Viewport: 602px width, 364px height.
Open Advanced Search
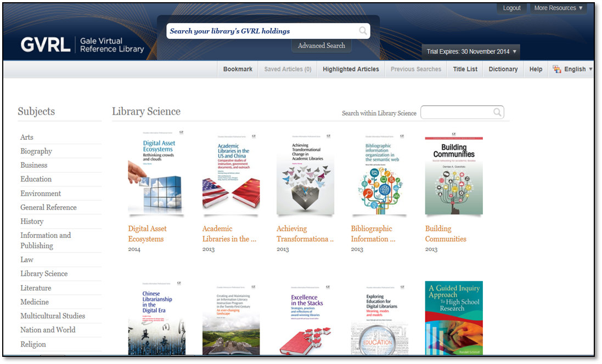point(322,46)
